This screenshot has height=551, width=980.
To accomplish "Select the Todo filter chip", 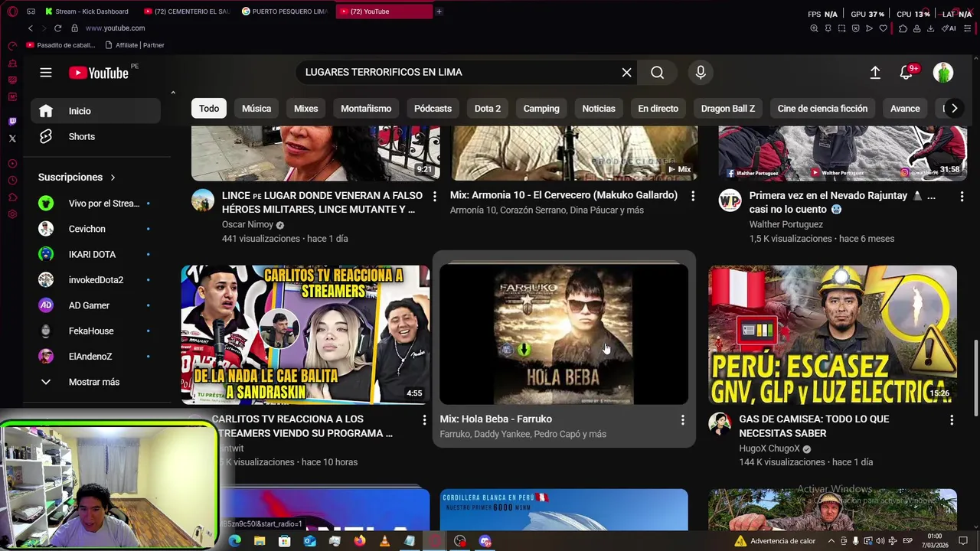I will [209, 108].
